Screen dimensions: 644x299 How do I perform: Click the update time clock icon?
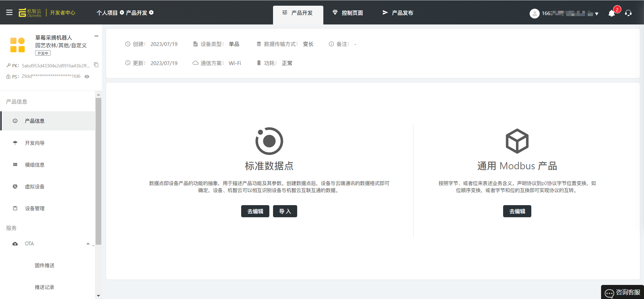pyautogui.click(x=128, y=63)
